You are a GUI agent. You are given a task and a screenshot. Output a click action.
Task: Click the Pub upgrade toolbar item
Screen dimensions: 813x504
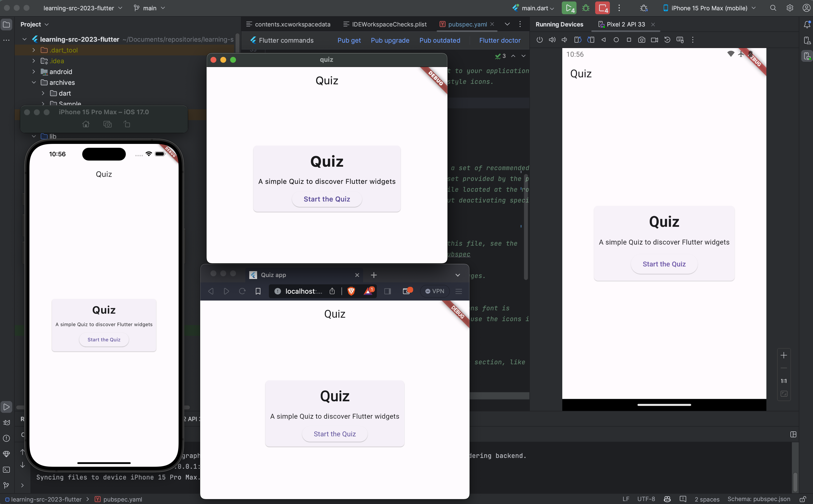(x=389, y=40)
